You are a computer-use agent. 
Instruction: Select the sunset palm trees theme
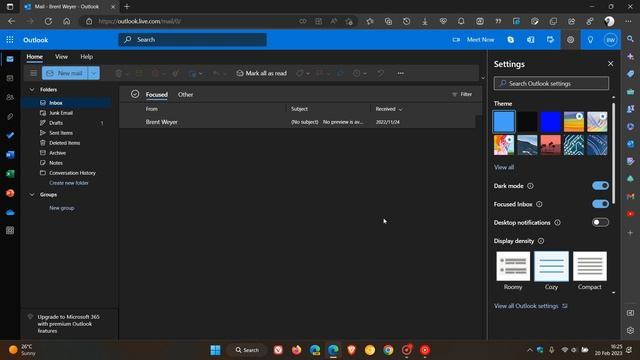551,145
